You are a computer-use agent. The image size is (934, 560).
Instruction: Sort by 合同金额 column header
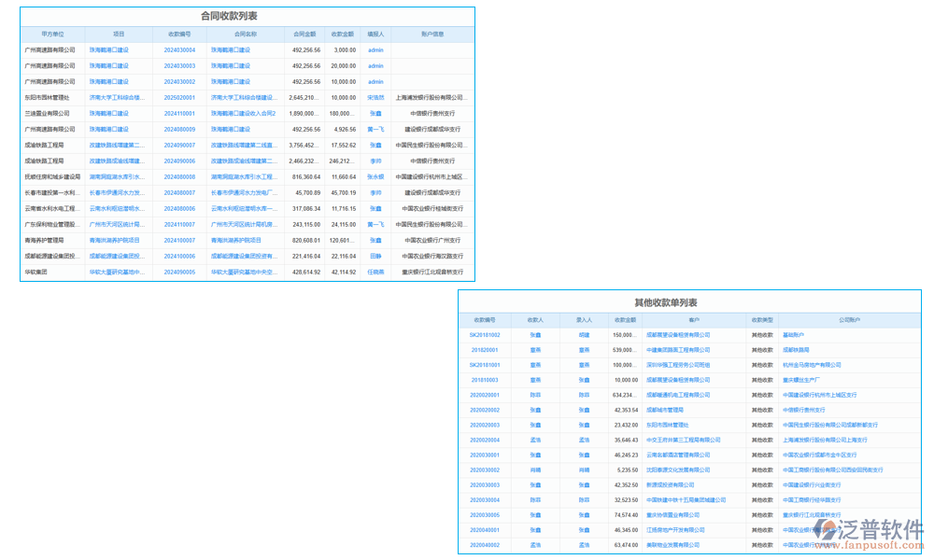click(x=305, y=34)
